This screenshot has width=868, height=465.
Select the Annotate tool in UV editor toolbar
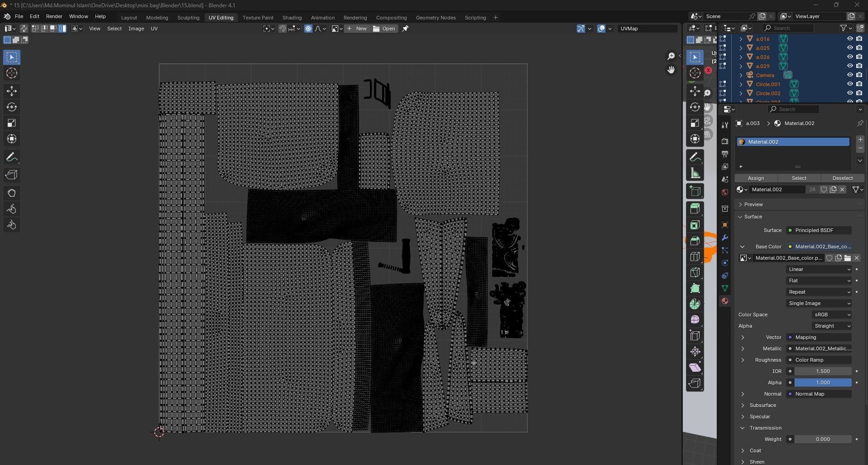click(x=12, y=157)
